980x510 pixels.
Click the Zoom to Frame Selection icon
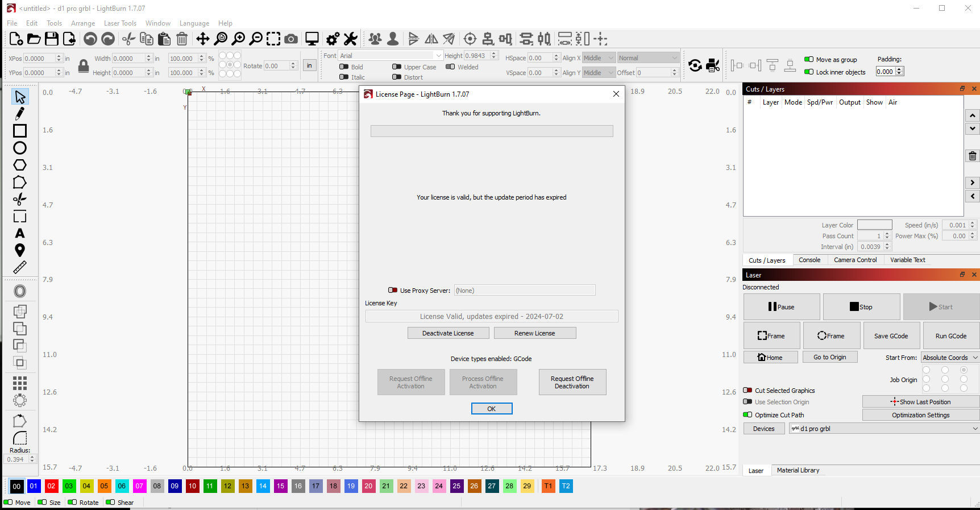coord(273,39)
